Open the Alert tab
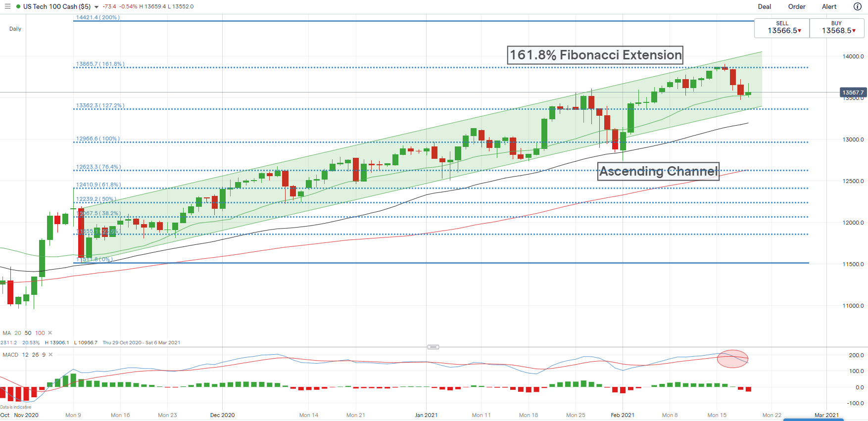This screenshot has height=421, width=868. click(x=829, y=6)
